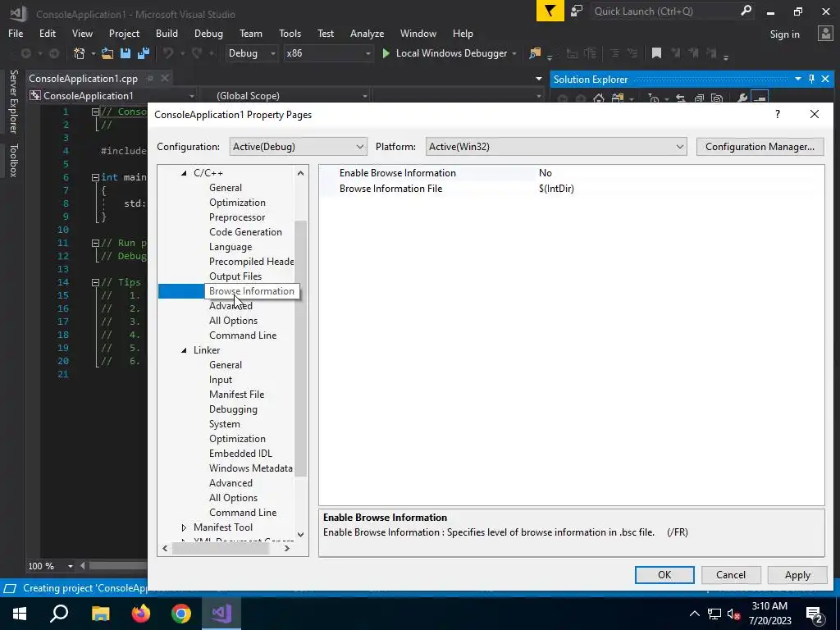
Task: Open the Project menu
Action: (x=124, y=33)
